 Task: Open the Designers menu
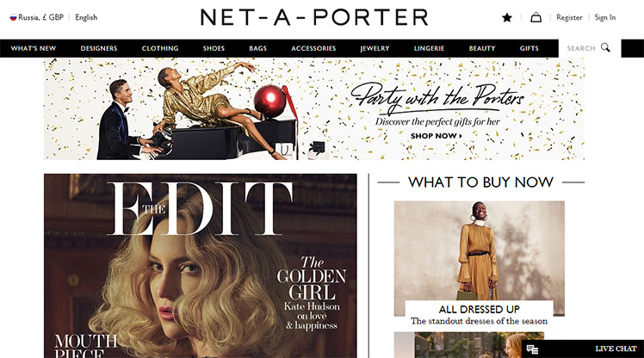click(99, 48)
